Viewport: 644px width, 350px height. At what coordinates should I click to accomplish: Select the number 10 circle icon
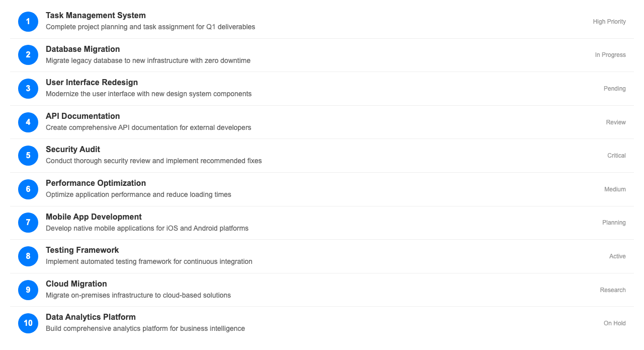click(28, 323)
